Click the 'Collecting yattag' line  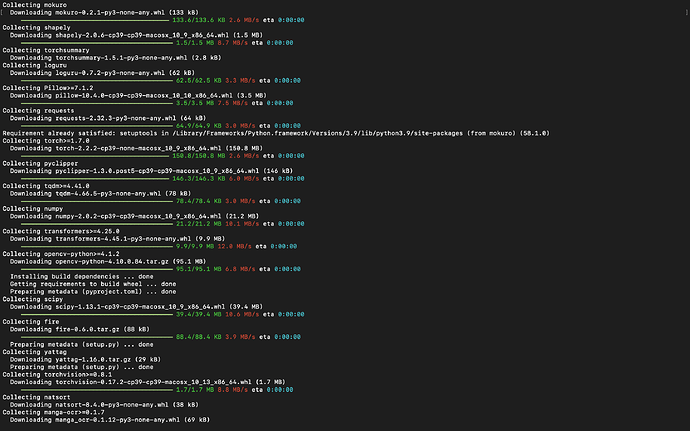(x=35, y=352)
